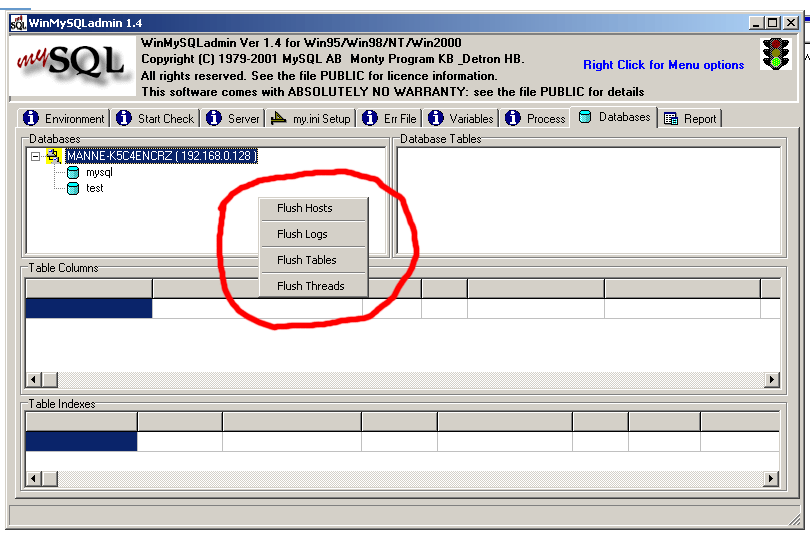The image size is (810, 533).
Task: Maximize the WinMySQLadmin window
Action: (773, 23)
